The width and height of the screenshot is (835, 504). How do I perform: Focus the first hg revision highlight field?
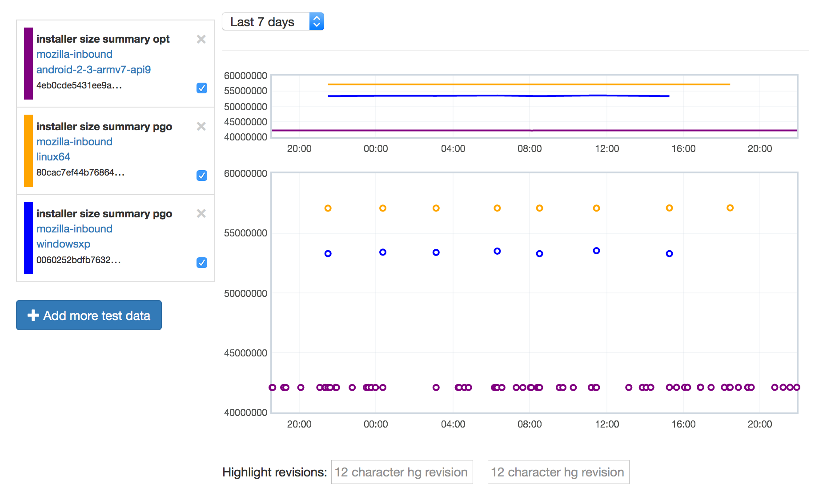point(401,472)
